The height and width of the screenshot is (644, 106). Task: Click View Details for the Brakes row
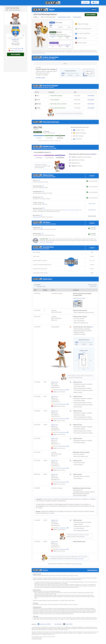[x=91, y=104]
